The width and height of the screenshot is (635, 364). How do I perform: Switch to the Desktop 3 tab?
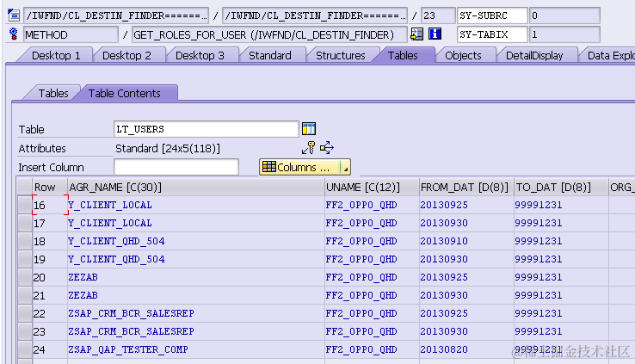[200, 55]
